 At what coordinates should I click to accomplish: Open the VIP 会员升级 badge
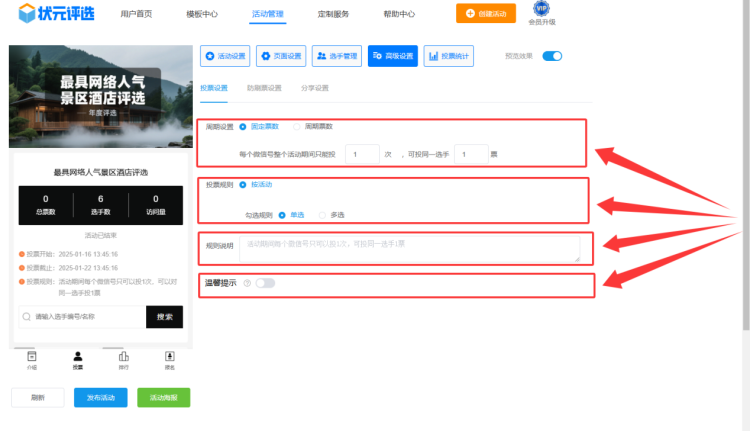[543, 13]
